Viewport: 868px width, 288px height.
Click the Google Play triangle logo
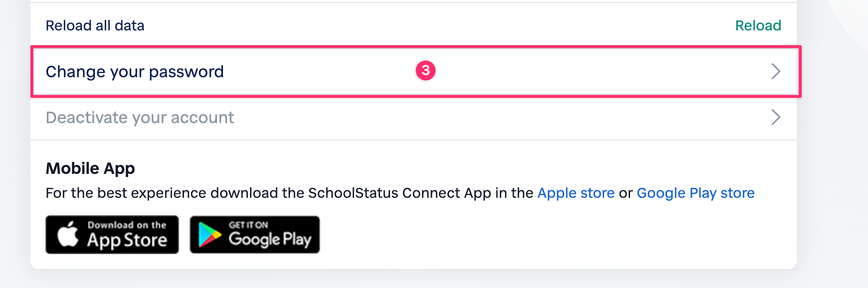(209, 235)
